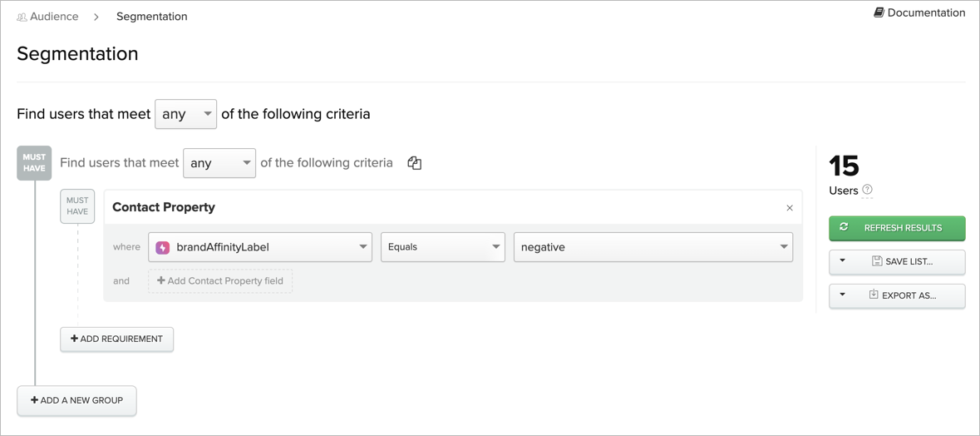Open the Documentation link
Viewport: 980px width, 436px height.
[919, 12]
